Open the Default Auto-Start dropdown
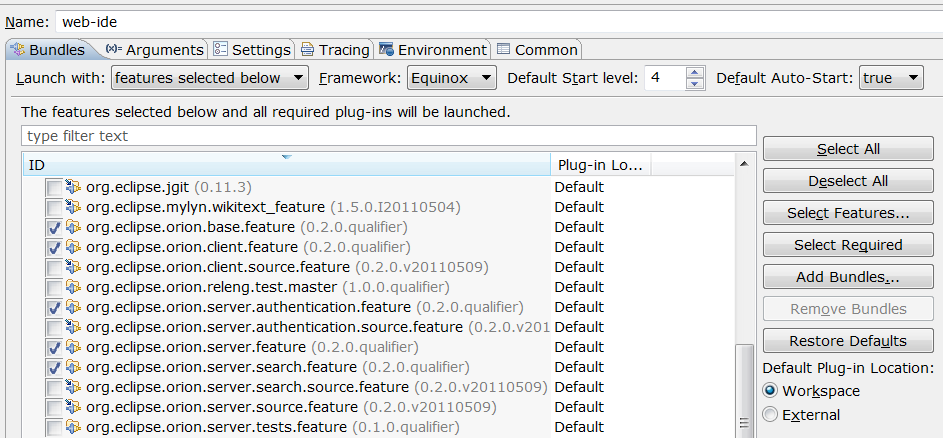Screen dimensions: 943x438 891,78
